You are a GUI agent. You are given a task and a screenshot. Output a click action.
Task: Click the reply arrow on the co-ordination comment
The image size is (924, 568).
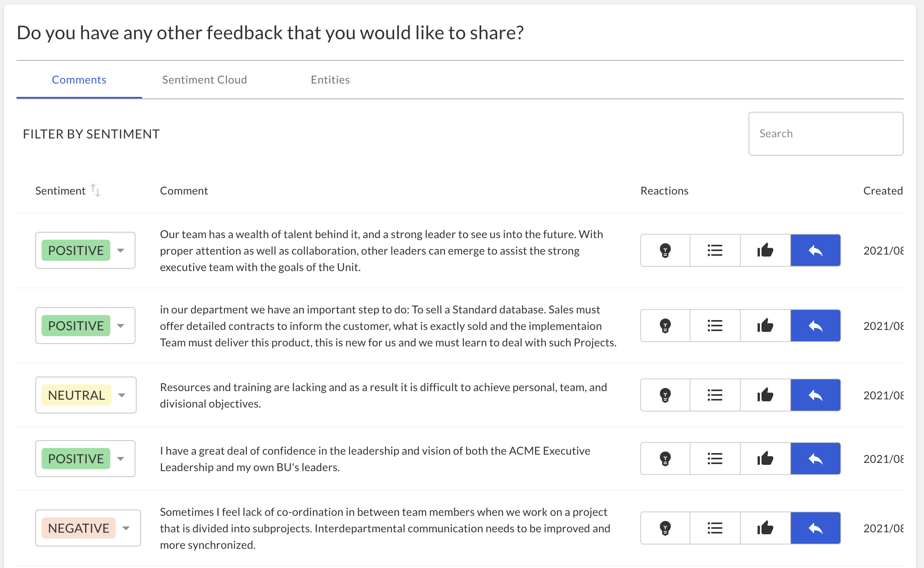(816, 528)
